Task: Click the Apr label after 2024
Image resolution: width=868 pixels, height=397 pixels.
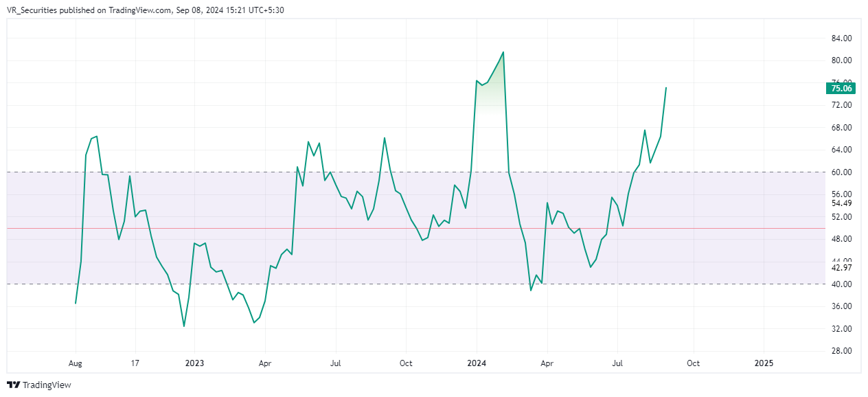Action: tap(547, 363)
